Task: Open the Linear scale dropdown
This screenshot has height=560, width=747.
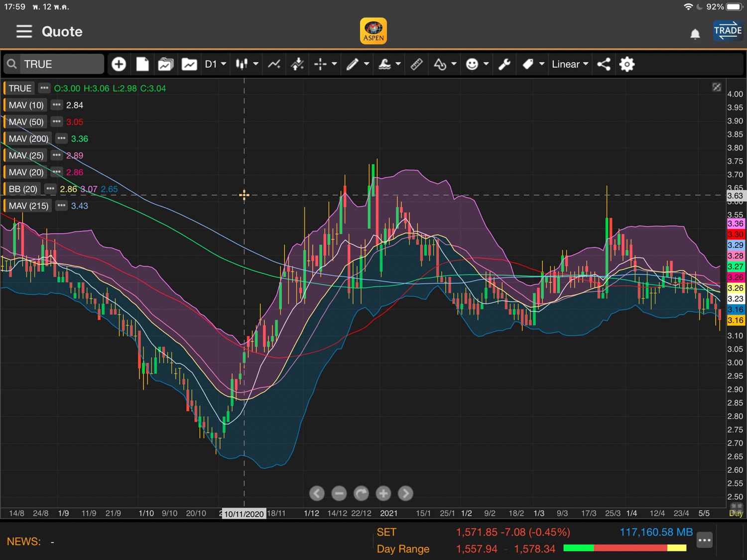Action: pos(570,64)
